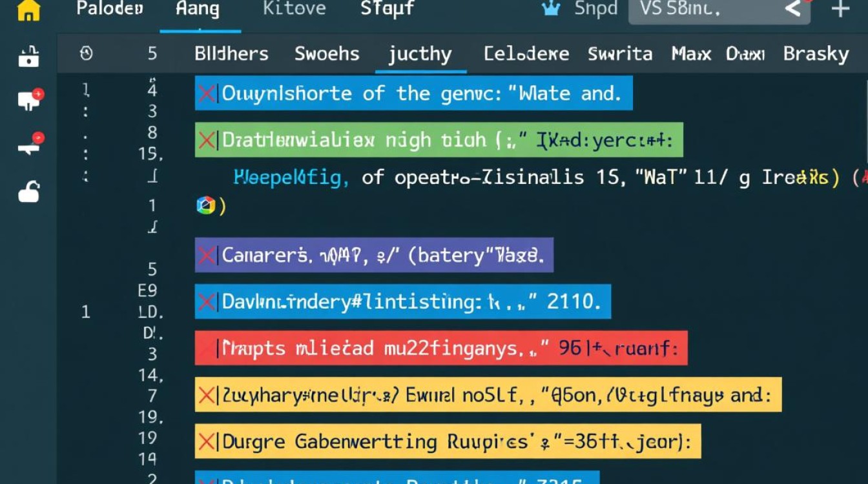The width and height of the screenshot is (868, 484).
Task: Switch to the Aang tab
Action: (198, 10)
